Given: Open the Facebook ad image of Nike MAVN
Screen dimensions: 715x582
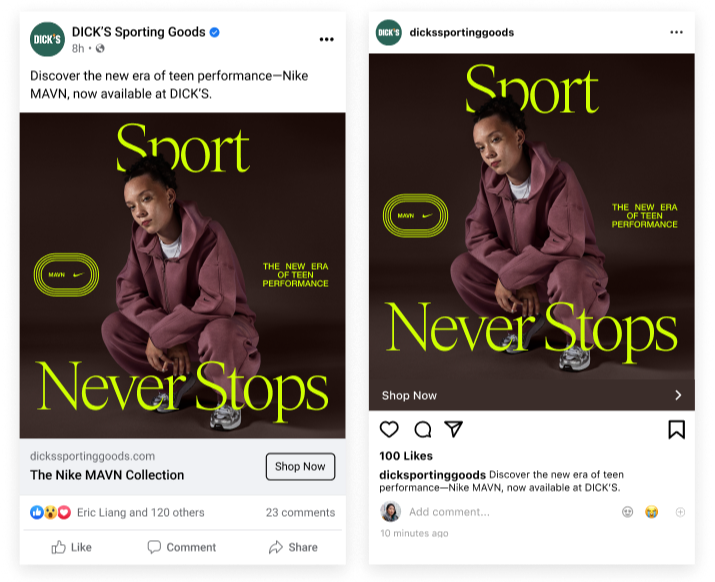Looking at the screenshot, I should [x=182, y=275].
